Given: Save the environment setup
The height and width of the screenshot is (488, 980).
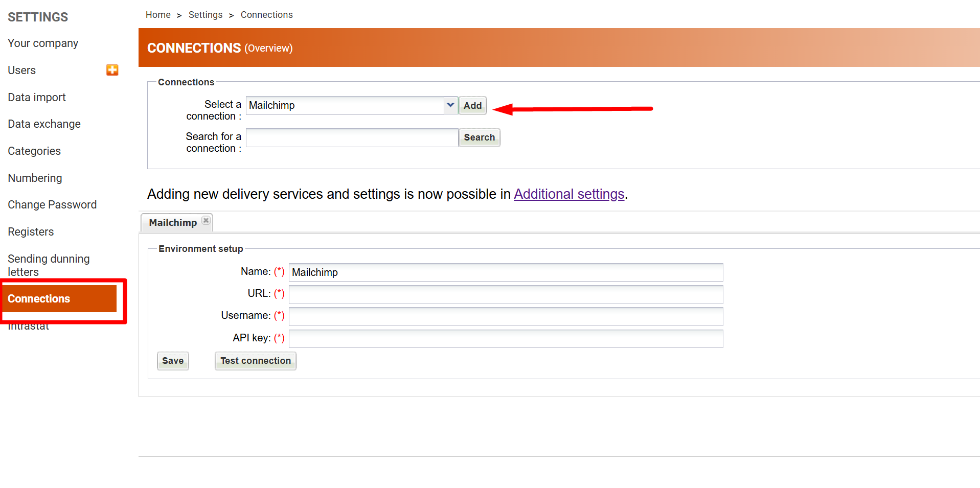Looking at the screenshot, I should [x=173, y=361].
